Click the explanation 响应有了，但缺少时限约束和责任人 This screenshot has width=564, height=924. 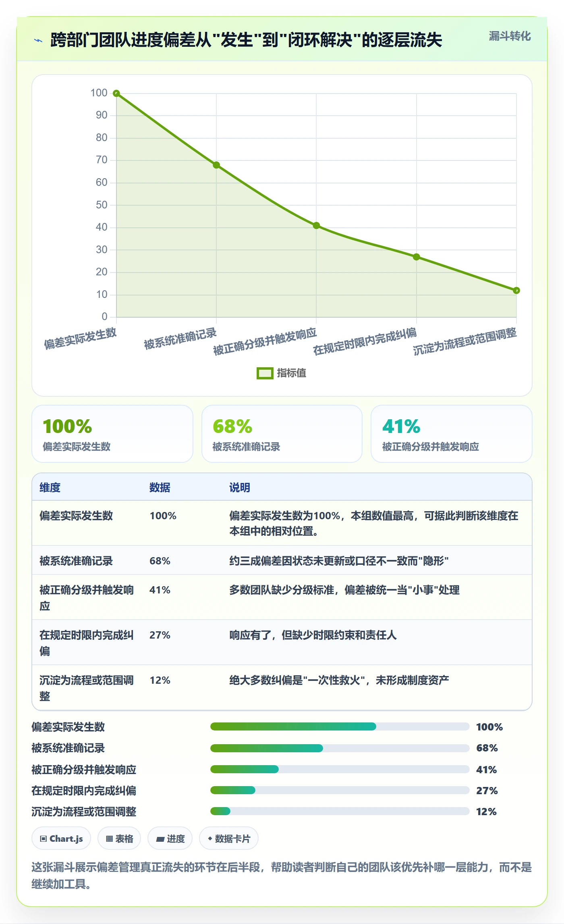coord(313,635)
